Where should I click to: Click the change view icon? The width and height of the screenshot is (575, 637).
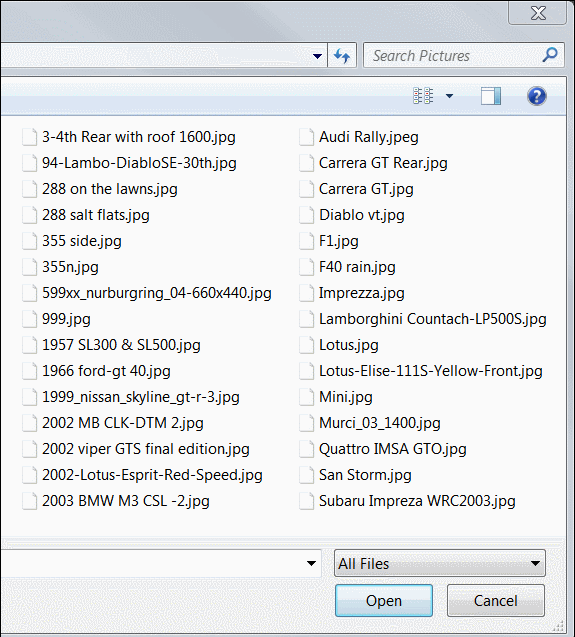(x=423, y=96)
